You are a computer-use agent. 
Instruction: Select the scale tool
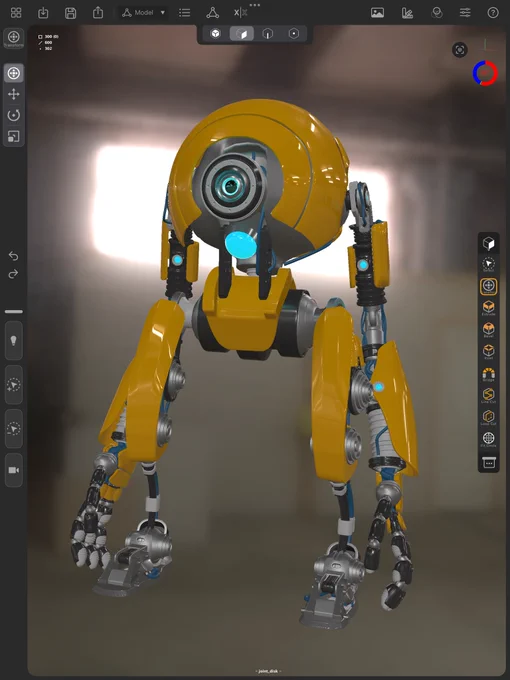pyautogui.click(x=14, y=136)
